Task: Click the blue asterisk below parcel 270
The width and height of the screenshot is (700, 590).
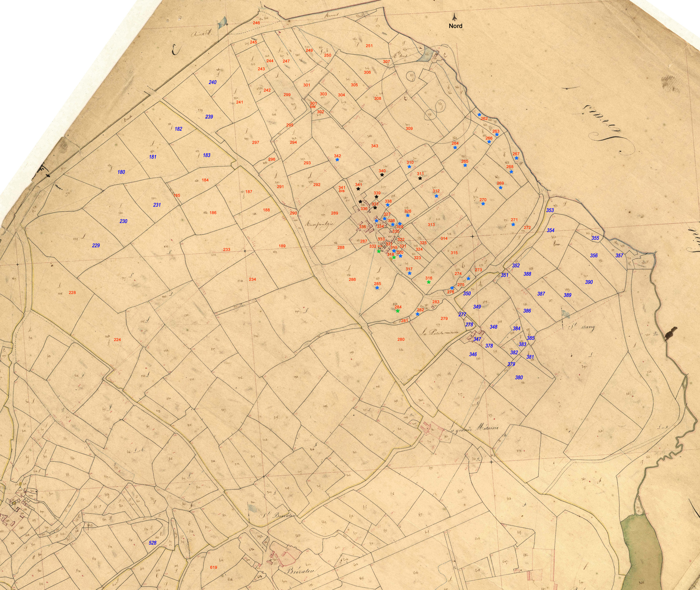Action: click(x=483, y=204)
